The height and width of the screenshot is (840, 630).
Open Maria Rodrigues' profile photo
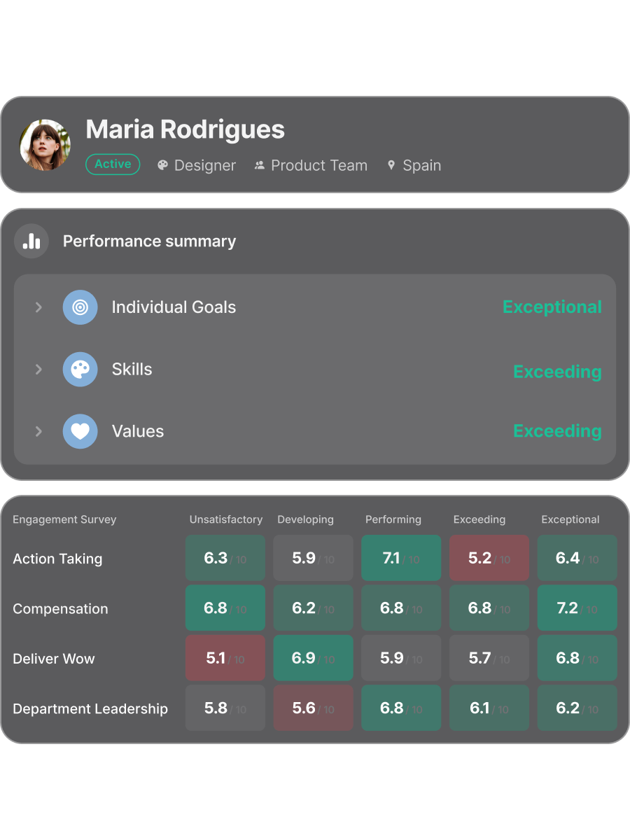coord(45,145)
